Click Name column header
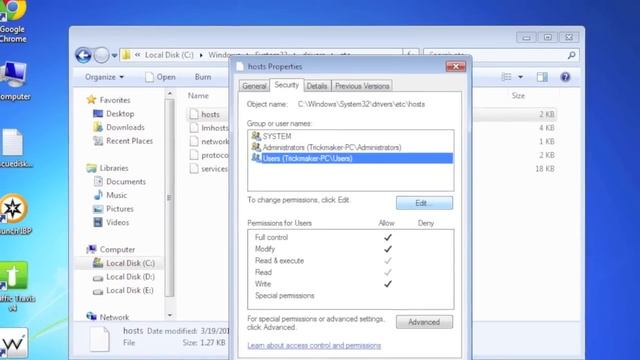Viewport: 640px width, 360px height. [198, 96]
